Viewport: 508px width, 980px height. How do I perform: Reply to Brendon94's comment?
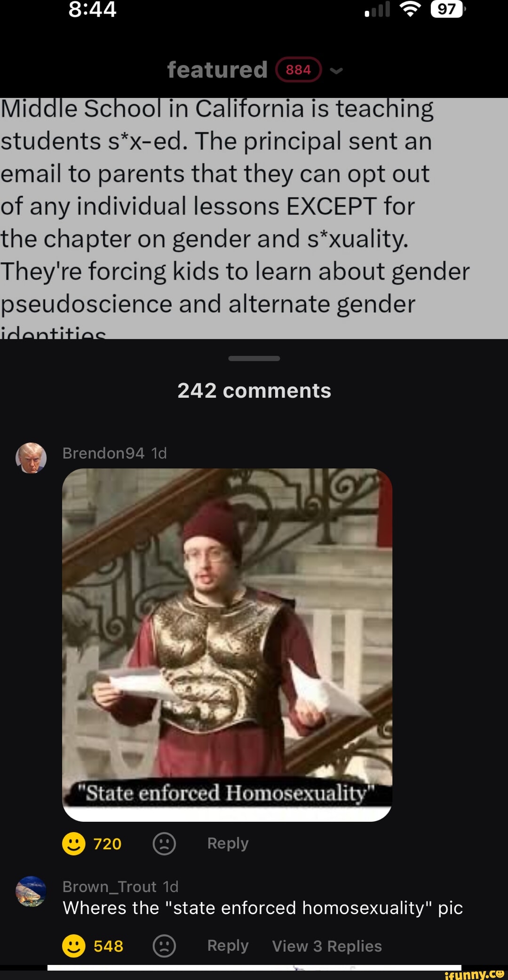click(228, 843)
